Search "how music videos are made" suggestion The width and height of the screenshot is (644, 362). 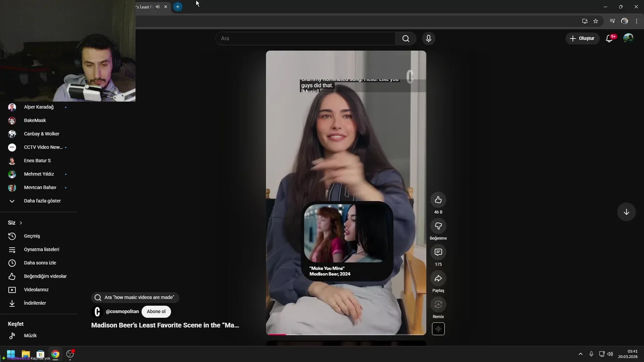point(135,298)
